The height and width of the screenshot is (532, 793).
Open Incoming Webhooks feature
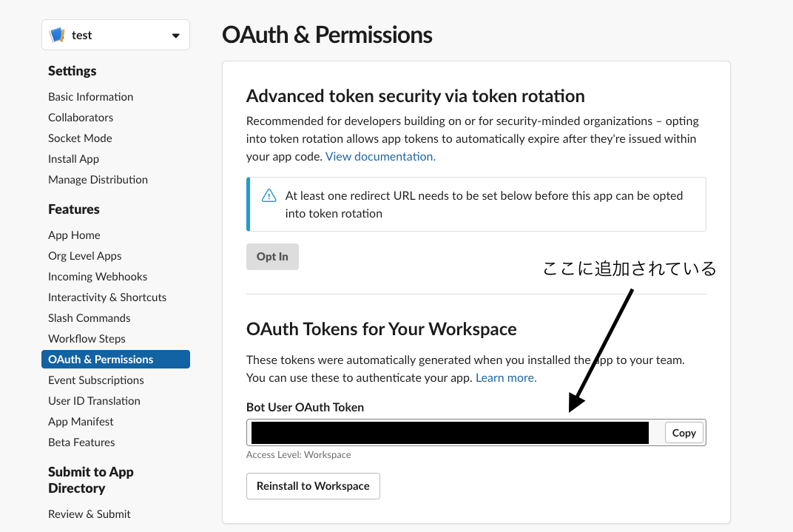coord(98,276)
